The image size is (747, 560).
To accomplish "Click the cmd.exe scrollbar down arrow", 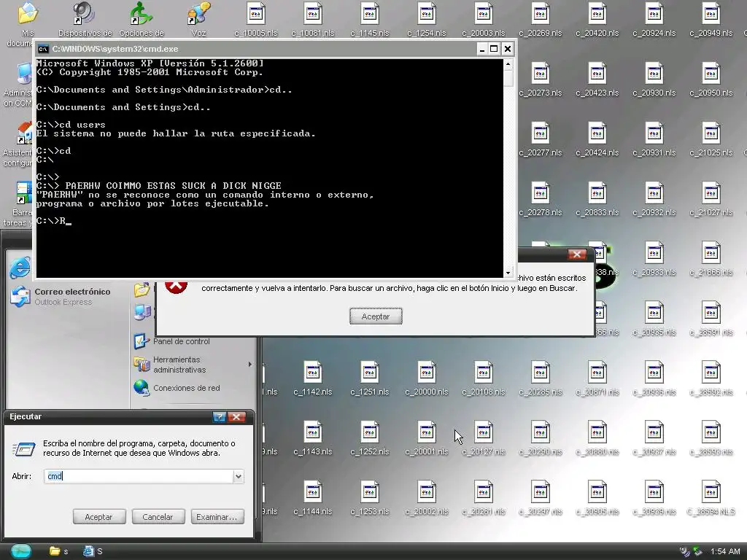I will [508, 273].
